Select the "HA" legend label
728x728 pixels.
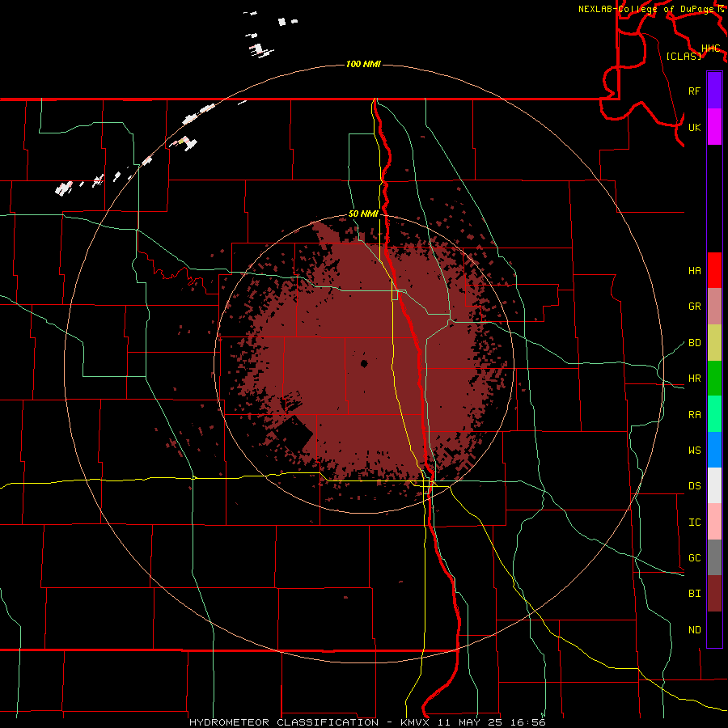click(694, 271)
